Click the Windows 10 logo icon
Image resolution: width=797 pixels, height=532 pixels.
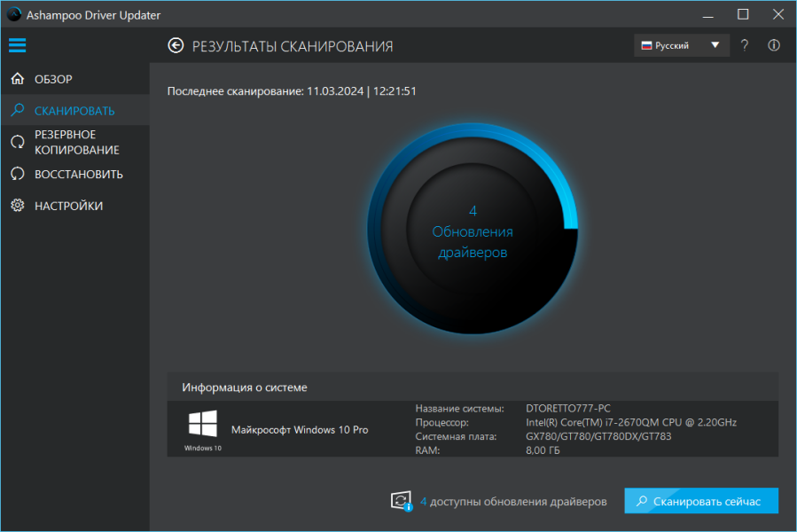(x=203, y=424)
